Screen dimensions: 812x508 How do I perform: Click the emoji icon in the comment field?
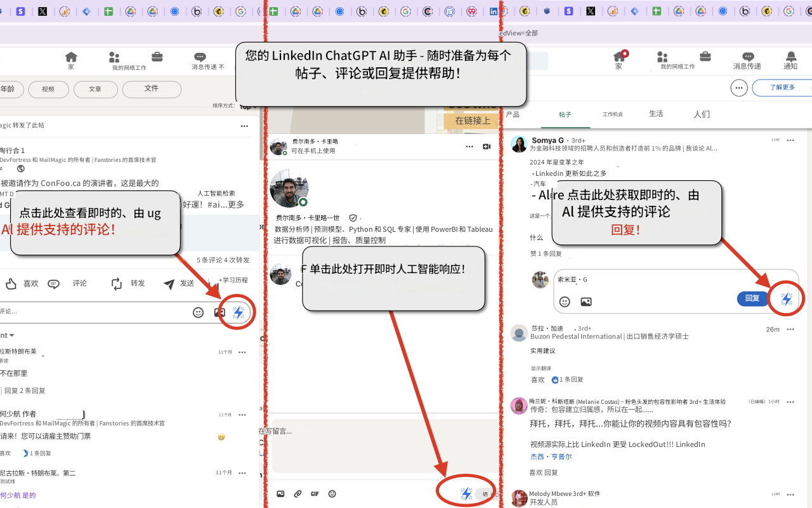[199, 312]
